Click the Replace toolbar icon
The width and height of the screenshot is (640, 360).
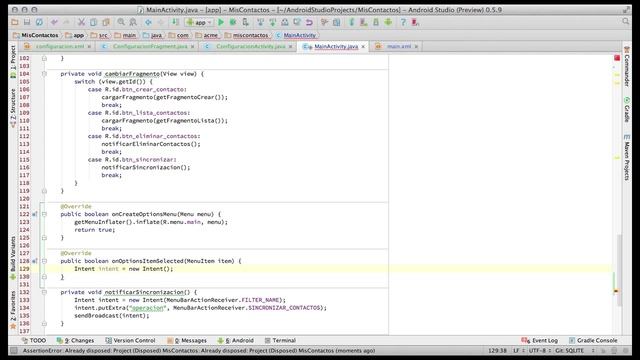click(x=133, y=22)
